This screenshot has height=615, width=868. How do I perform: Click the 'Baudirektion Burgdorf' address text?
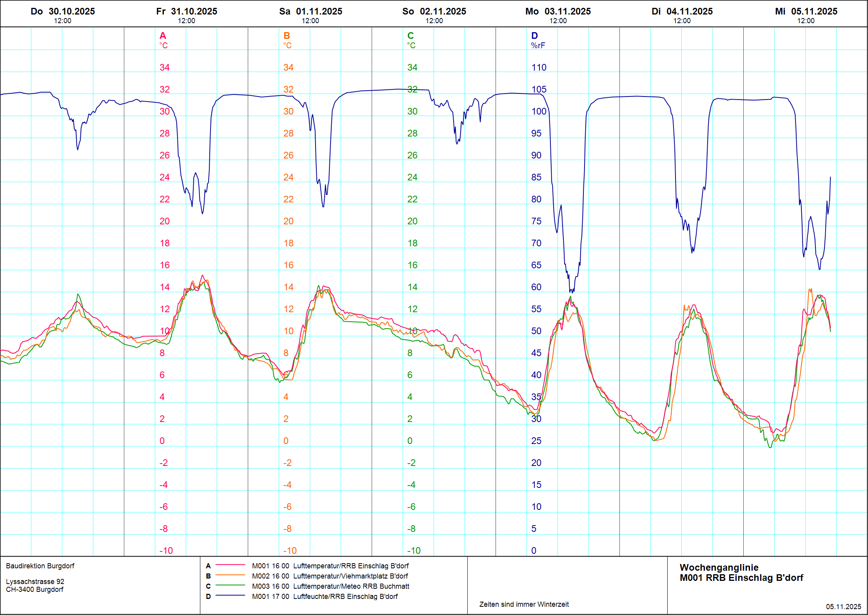tap(40, 566)
